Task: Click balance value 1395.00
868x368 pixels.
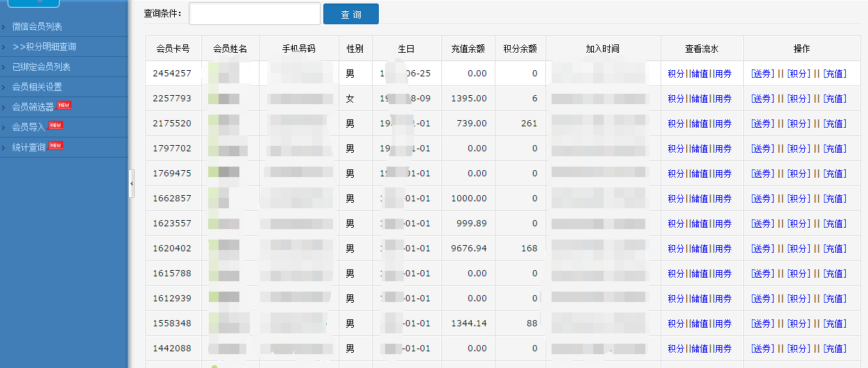Action: [469, 99]
